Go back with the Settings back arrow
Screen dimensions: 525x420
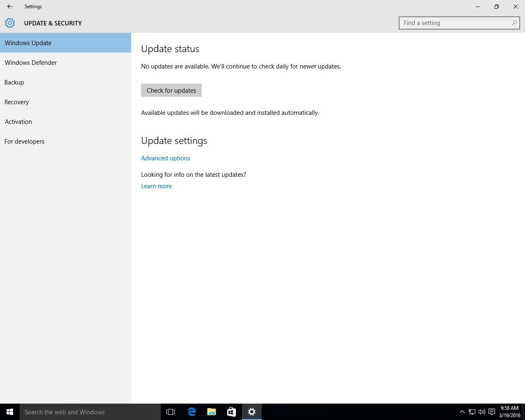(10, 7)
